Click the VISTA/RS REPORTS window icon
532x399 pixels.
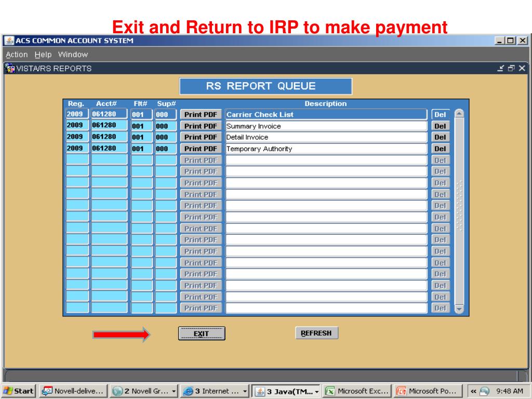[10, 69]
